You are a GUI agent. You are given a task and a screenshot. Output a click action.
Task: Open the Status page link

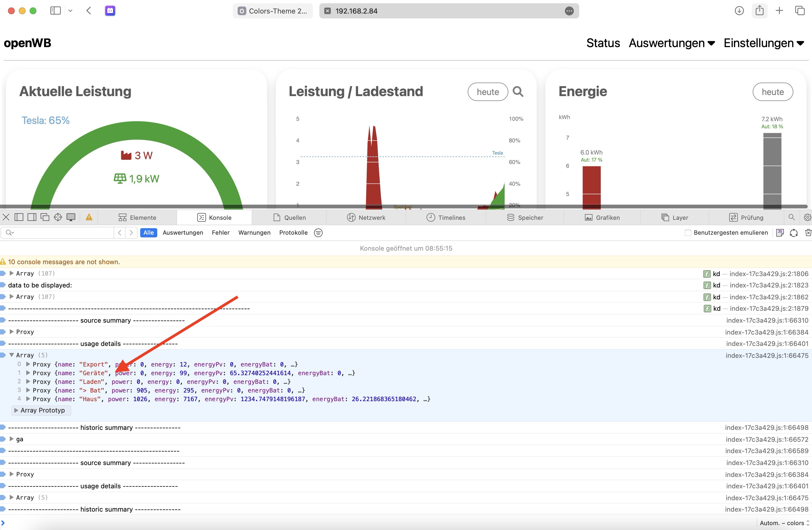pyautogui.click(x=603, y=43)
